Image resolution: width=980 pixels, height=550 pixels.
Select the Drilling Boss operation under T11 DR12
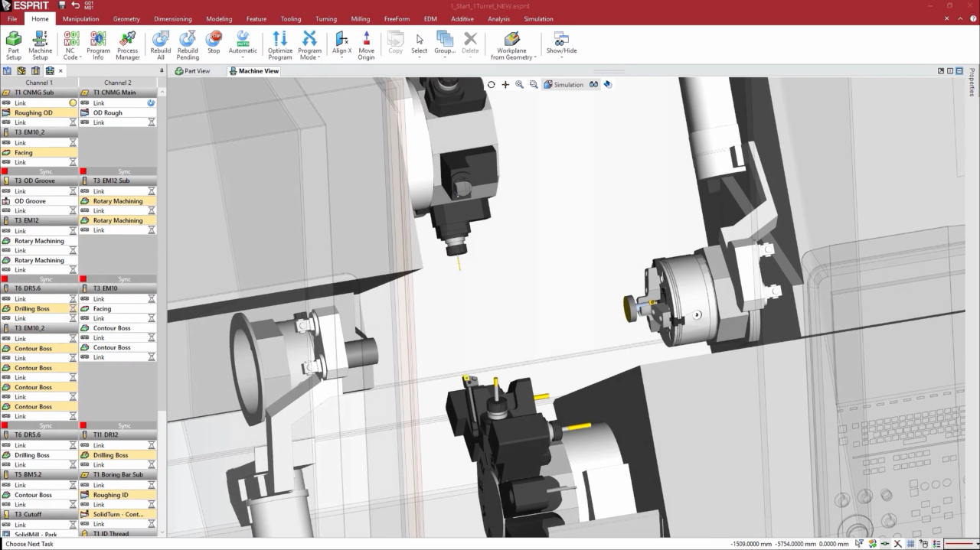pos(118,455)
